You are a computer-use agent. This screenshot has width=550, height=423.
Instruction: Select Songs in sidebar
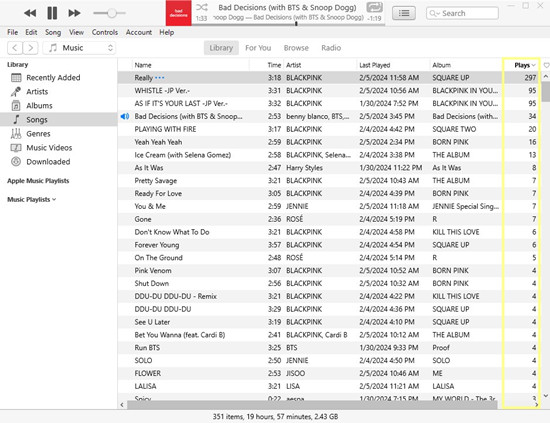pos(59,120)
